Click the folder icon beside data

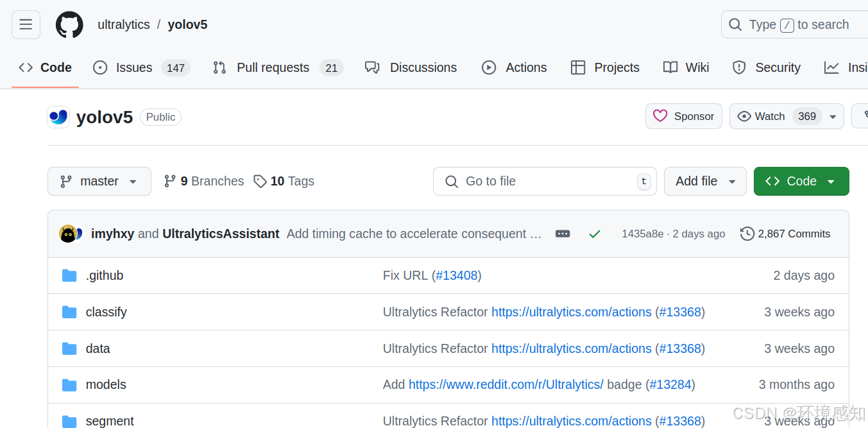pyautogui.click(x=69, y=348)
